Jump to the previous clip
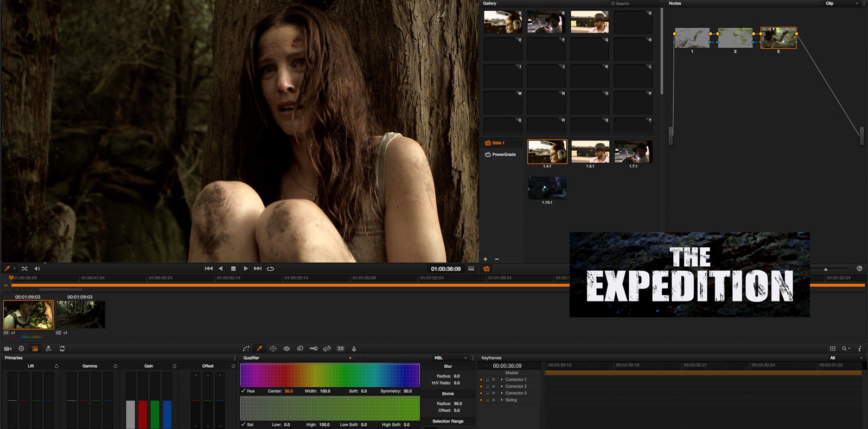 (209, 268)
